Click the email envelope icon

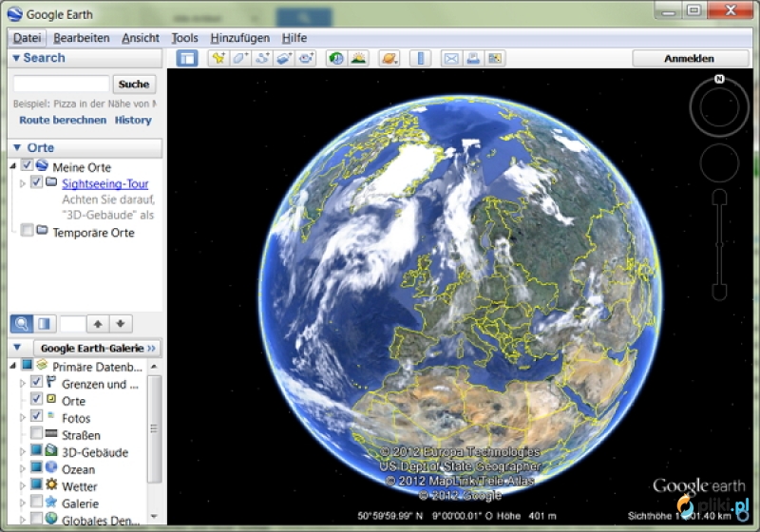[451, 59]
